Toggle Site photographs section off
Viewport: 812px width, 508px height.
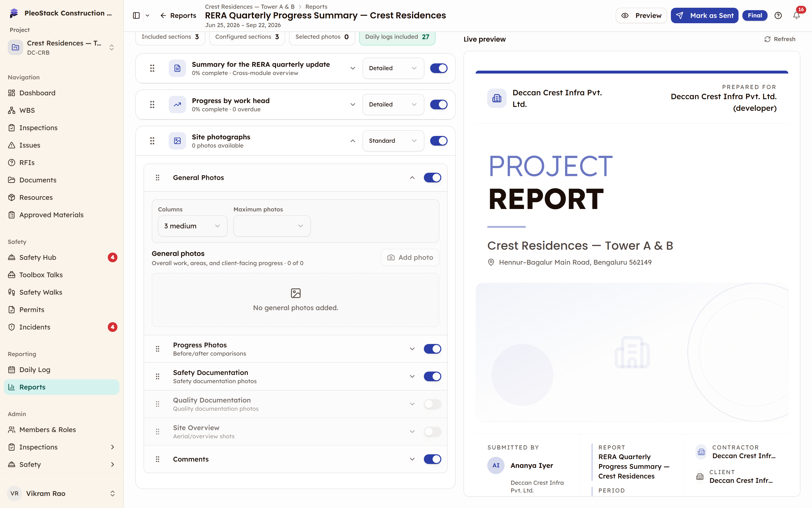(x=439, y=141)
